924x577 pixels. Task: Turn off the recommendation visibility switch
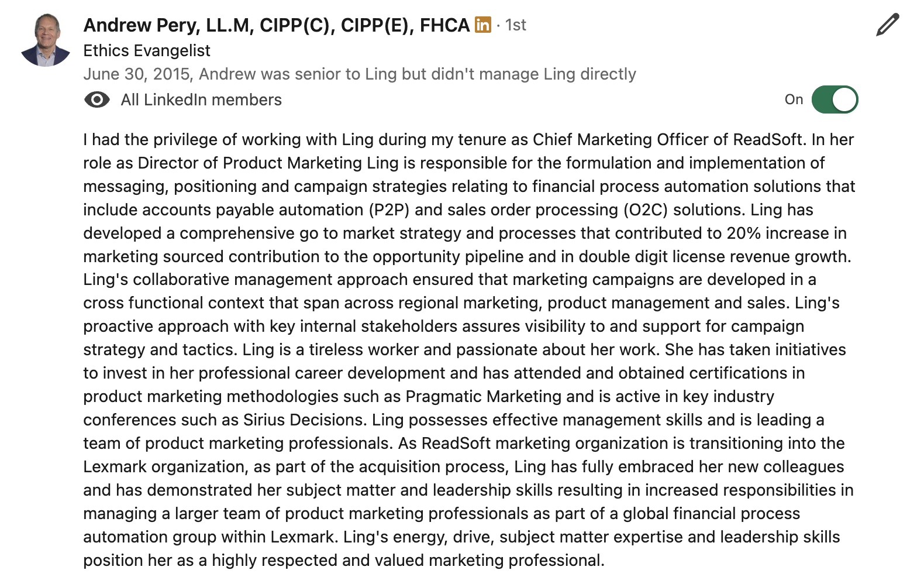835,99
